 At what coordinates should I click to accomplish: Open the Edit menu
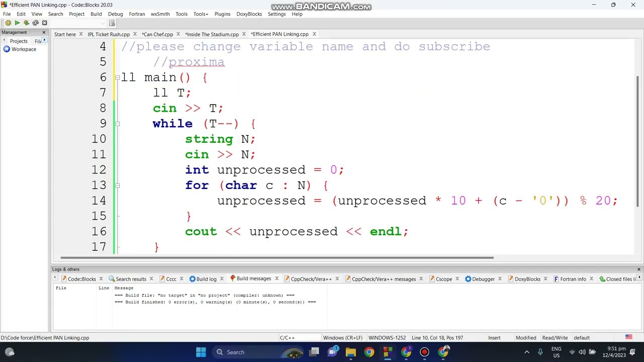[x=21, y=14]
